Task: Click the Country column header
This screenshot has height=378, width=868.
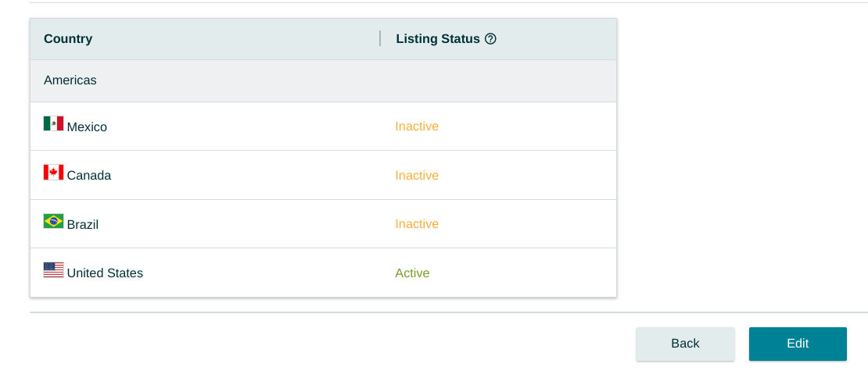Action: [x=68, y=39]
